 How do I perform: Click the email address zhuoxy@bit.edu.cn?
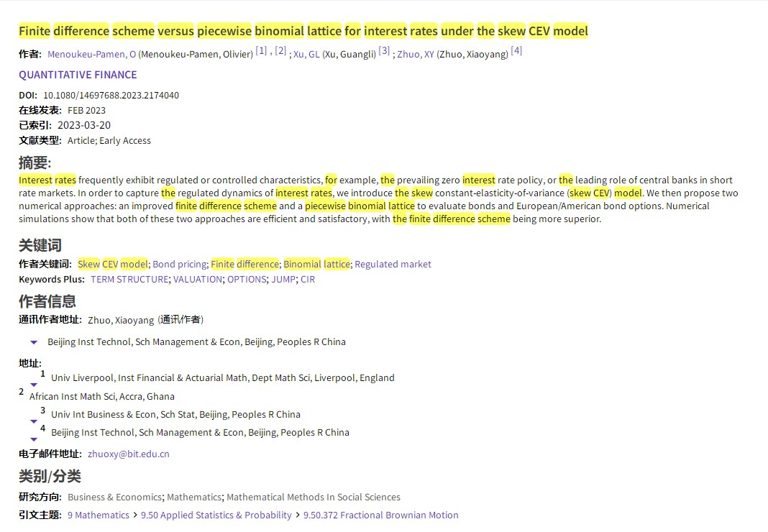129,454
